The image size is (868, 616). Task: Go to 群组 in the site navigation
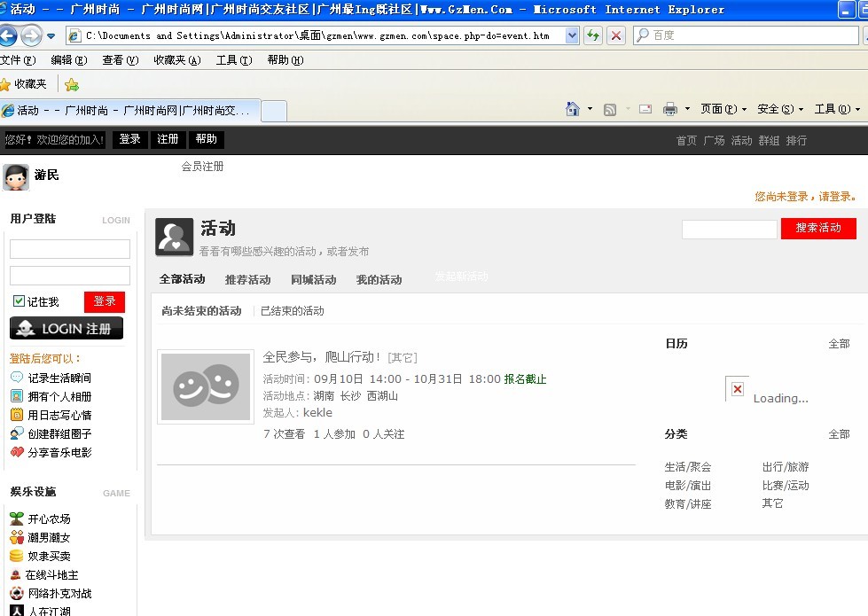[769, 141]
